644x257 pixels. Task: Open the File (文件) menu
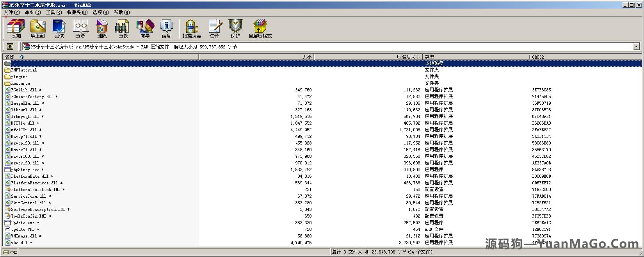click(x=12, y=12)
